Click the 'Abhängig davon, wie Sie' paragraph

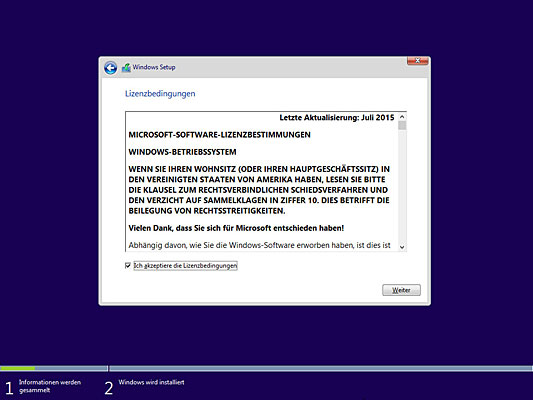click(259, 245)
